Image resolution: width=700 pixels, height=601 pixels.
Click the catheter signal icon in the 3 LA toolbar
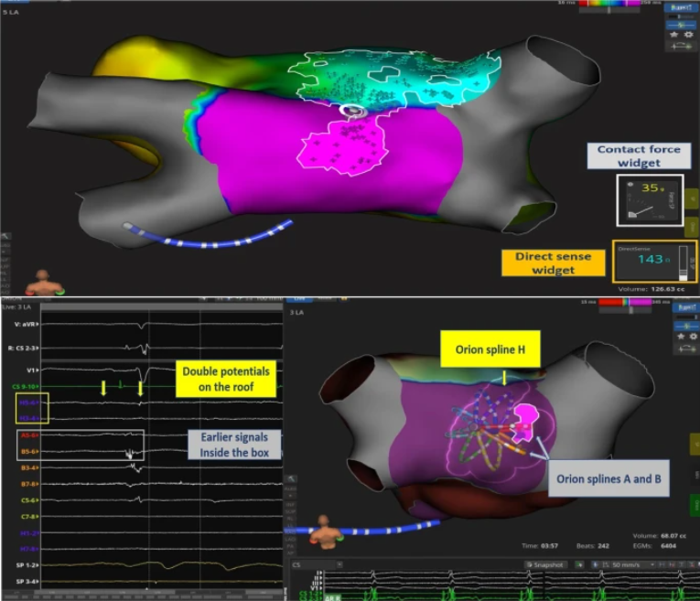pos(686,349)
